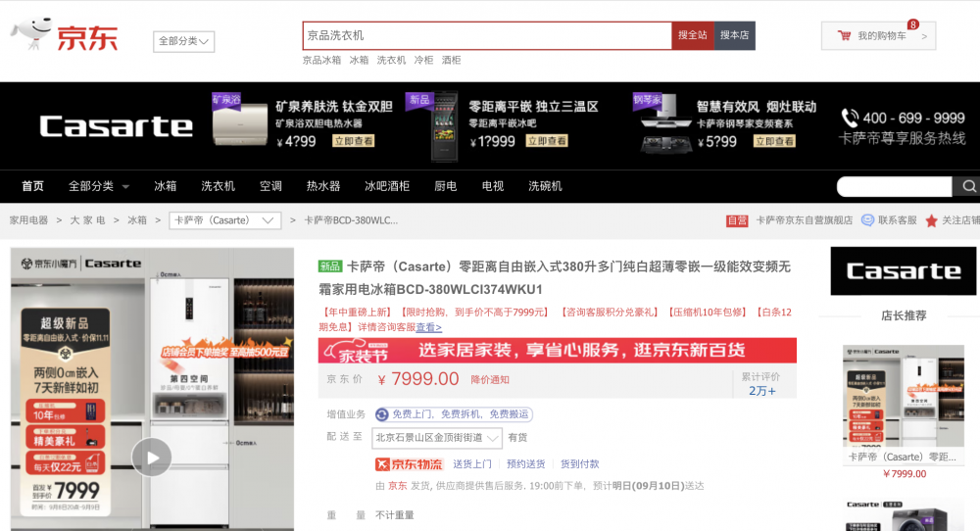
Task: Click the main search input field
Action: (x=486, y=35)
